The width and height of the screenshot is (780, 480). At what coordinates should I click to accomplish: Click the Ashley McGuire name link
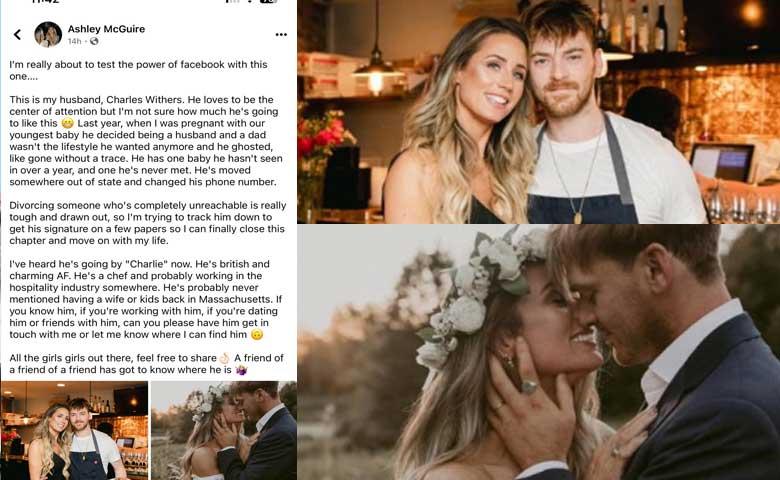pyautogui.click(x=106, y=29)
